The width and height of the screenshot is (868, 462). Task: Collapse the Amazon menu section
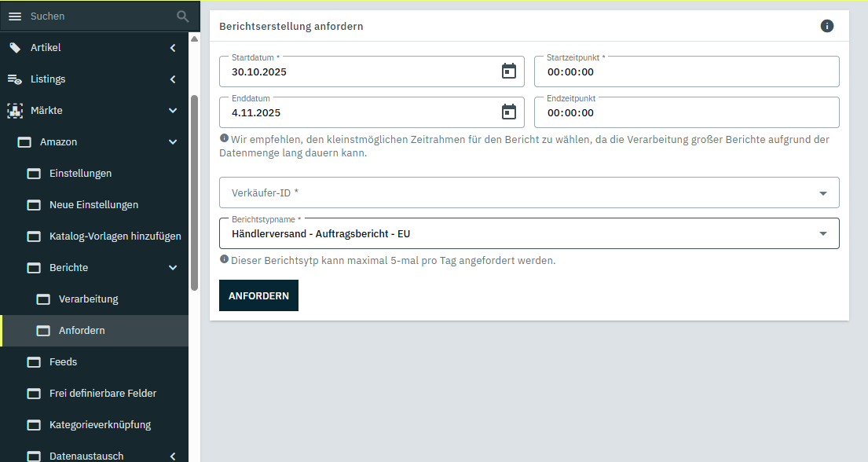[x=173, y=142]
